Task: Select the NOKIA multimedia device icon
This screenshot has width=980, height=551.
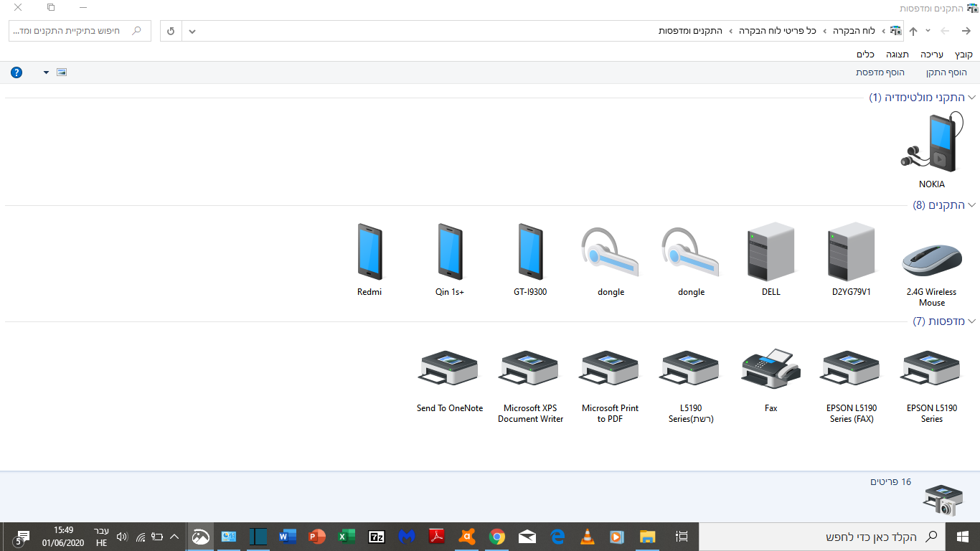Action: pyautogui.click(x=931, y=142)
